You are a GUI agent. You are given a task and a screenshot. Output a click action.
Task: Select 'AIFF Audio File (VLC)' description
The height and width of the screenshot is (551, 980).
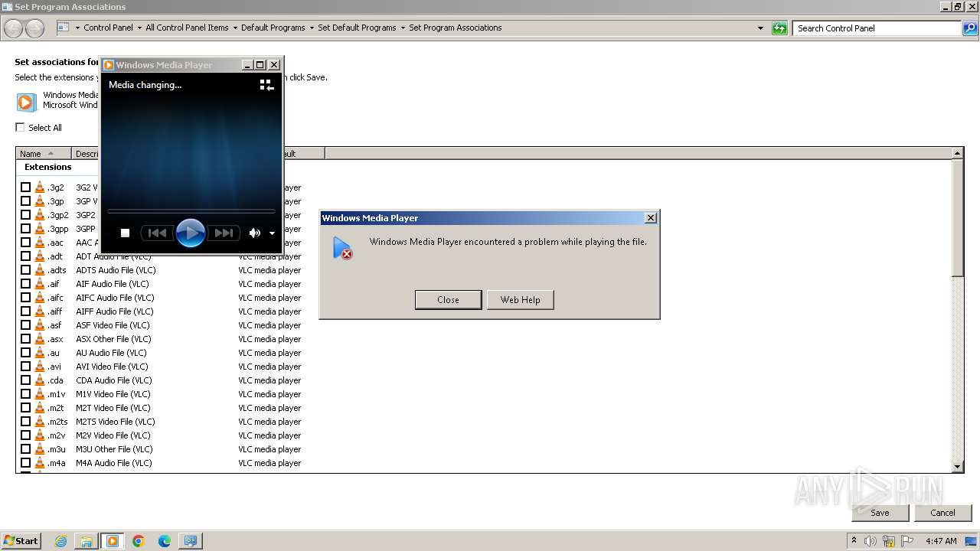coord(115,311)
